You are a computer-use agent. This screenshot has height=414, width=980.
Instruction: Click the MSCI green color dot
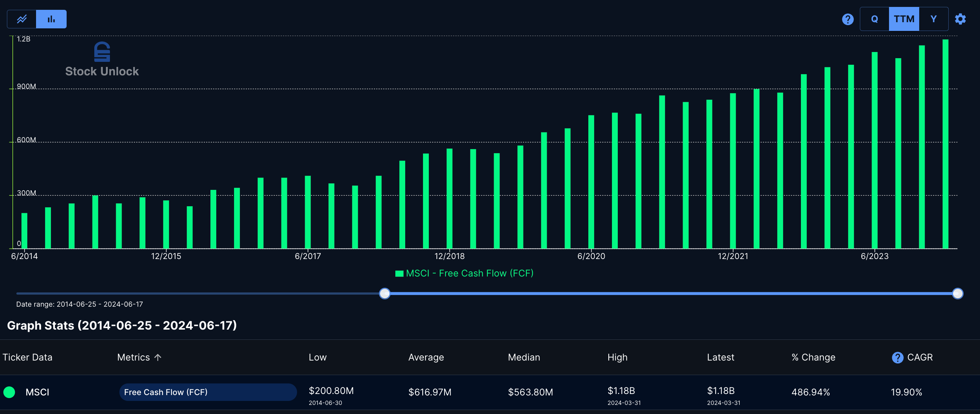(x=9, y=392)
